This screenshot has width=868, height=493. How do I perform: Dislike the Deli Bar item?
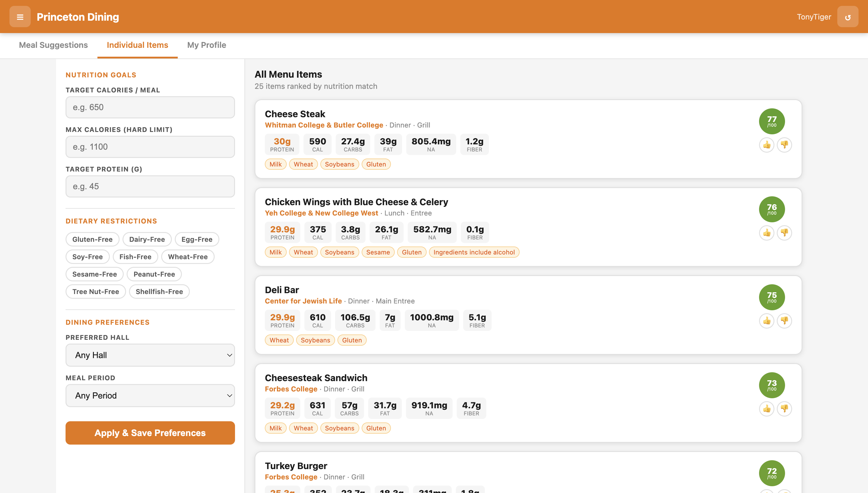[784, 321]
